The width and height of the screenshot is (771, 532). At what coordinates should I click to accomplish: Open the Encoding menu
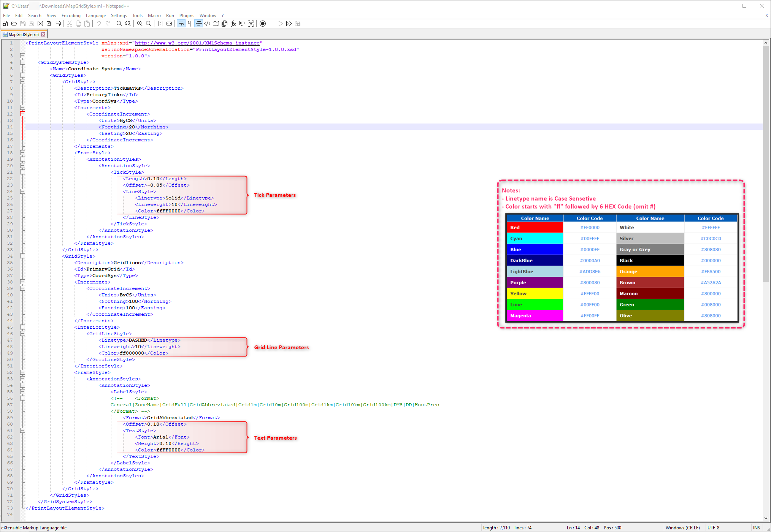click(71, 16)
